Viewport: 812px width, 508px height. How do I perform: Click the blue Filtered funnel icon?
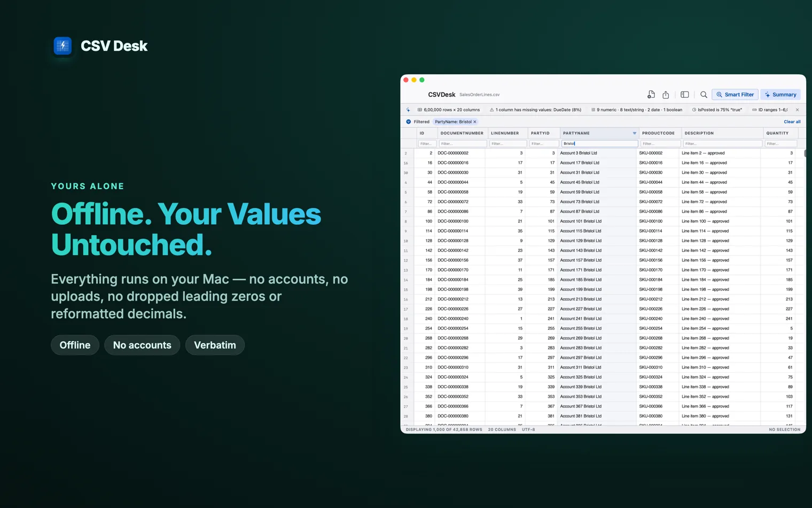point(409,122)
